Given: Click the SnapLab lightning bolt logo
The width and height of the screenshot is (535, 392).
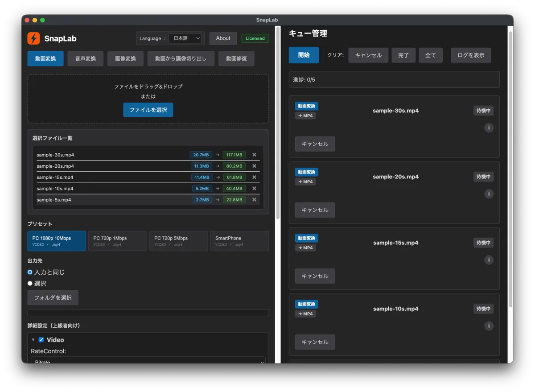Looking at the screenshot, I should (33, 38).
